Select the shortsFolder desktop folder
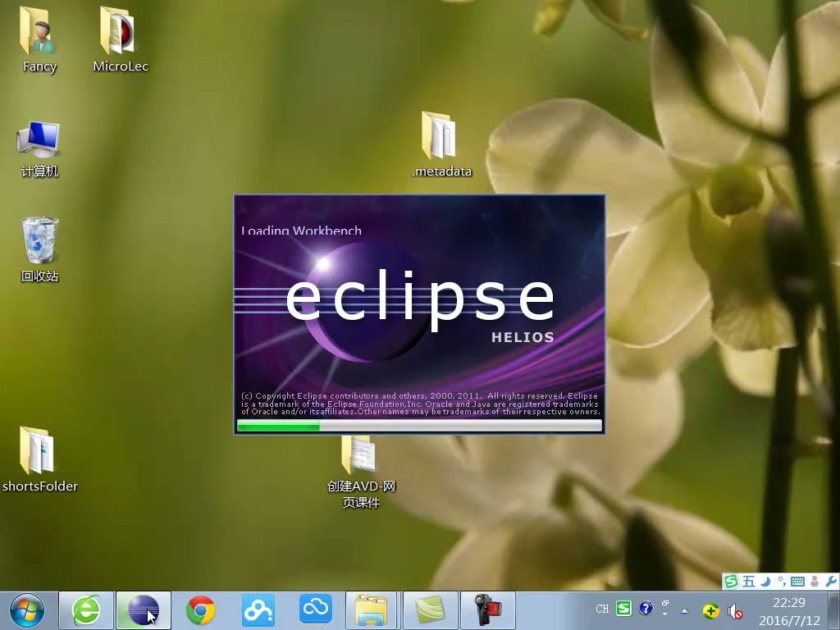The height and width of the screenshot is (630, 840). click(39, 459)
